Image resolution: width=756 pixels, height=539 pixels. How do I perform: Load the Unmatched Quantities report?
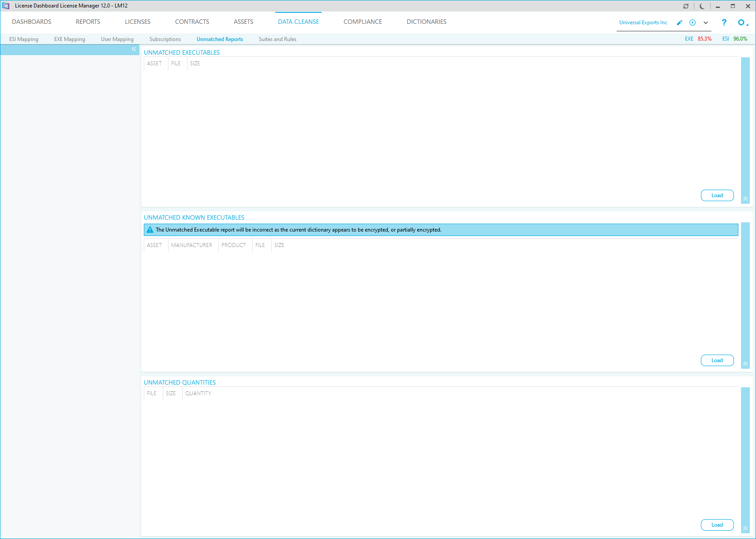point(717,525)
